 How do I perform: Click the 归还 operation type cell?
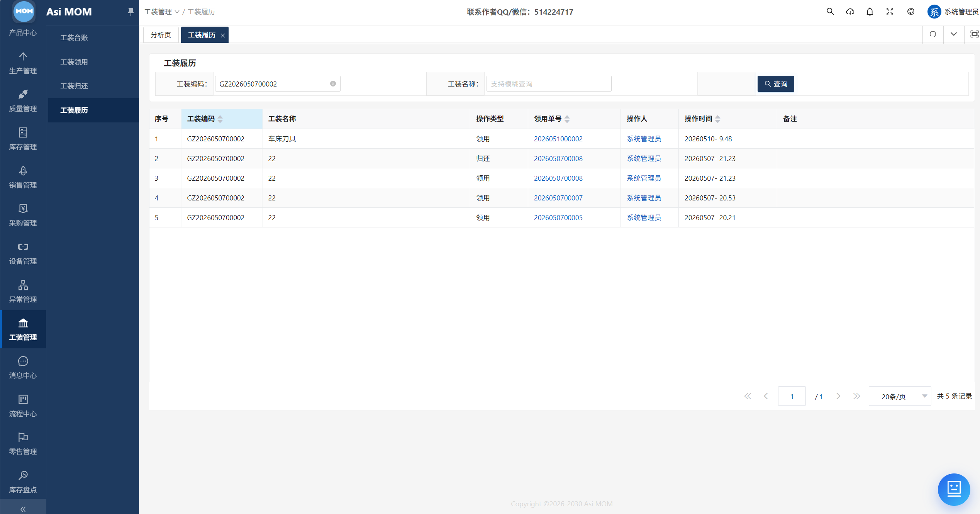[498, 158]
